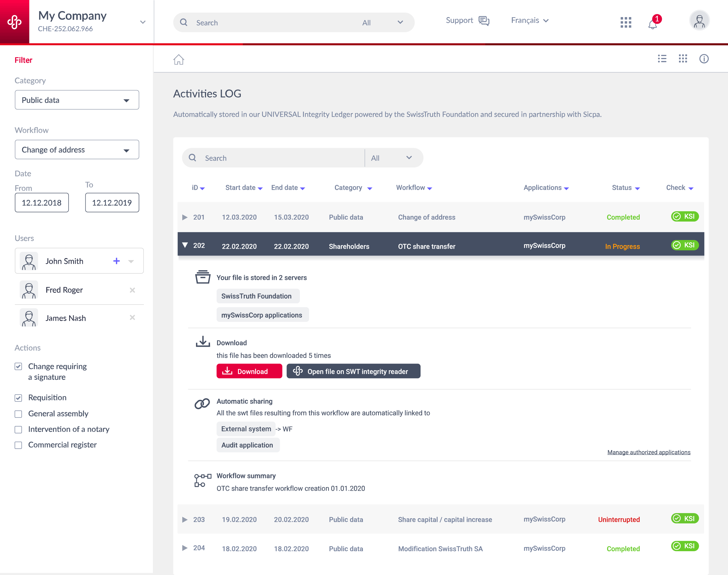Screen dimensions: 728x575
Task: Sort by Applications column
Action: [546, 188]
